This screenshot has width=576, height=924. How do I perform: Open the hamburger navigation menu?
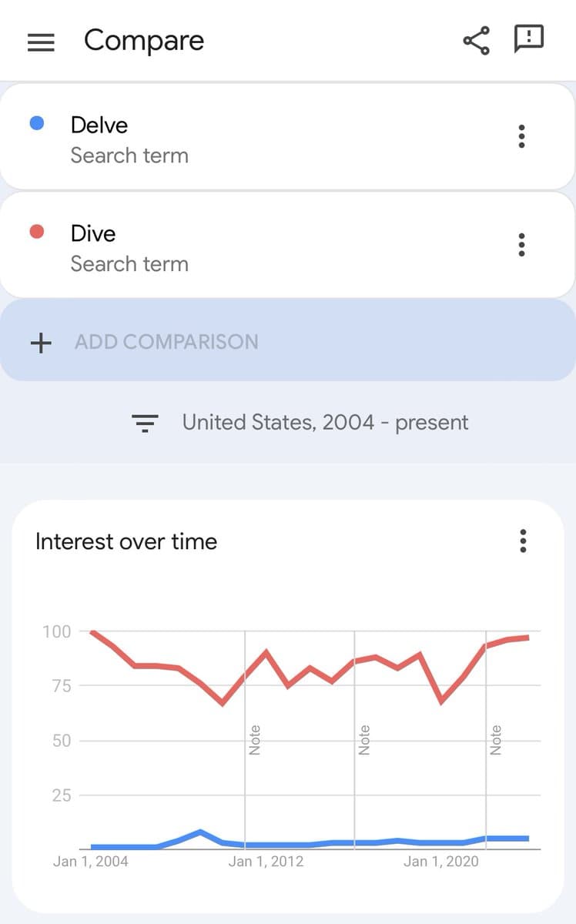pos(41,42)
